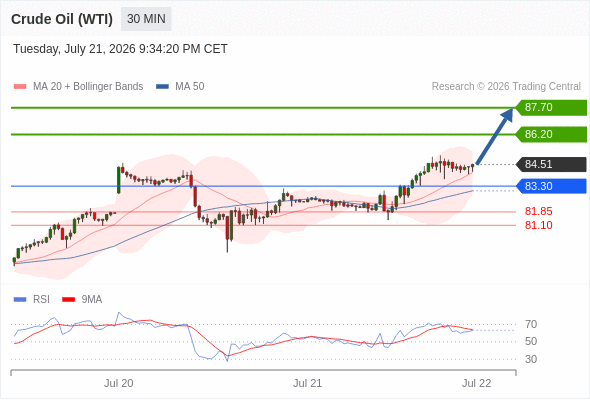Click the blue upward forecast arrow
Image resolution: width=590 pixels, height=400 pixels.
494,136
